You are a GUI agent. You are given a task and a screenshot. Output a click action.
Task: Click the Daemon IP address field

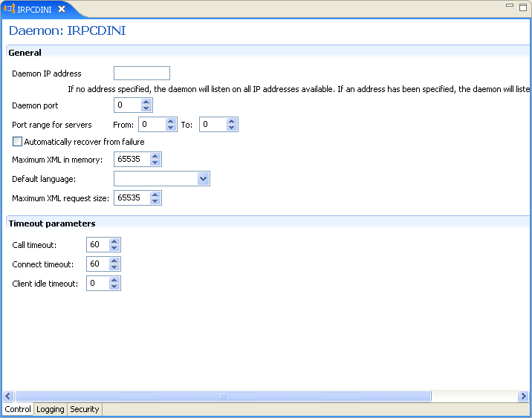(x=142, y=74)
